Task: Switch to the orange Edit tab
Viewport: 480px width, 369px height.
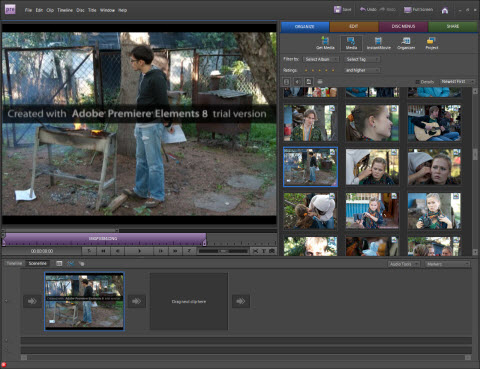Action: coord(354,26)
